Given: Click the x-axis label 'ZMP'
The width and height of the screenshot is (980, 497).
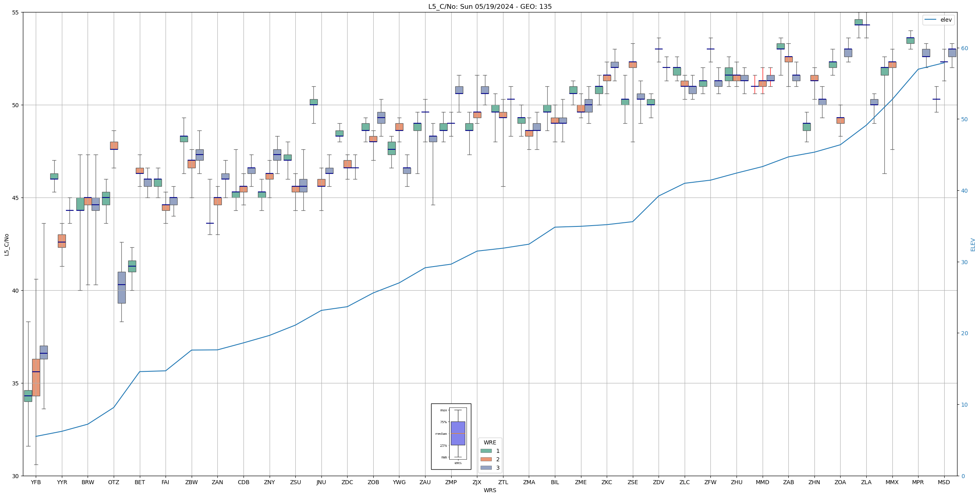Looking at the screenshot, I should 451,482.
